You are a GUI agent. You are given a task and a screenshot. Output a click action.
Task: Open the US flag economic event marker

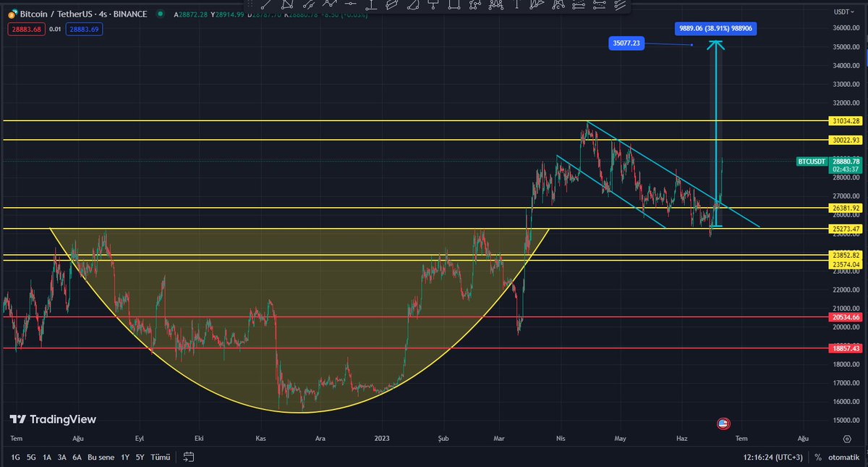[723, 424]
